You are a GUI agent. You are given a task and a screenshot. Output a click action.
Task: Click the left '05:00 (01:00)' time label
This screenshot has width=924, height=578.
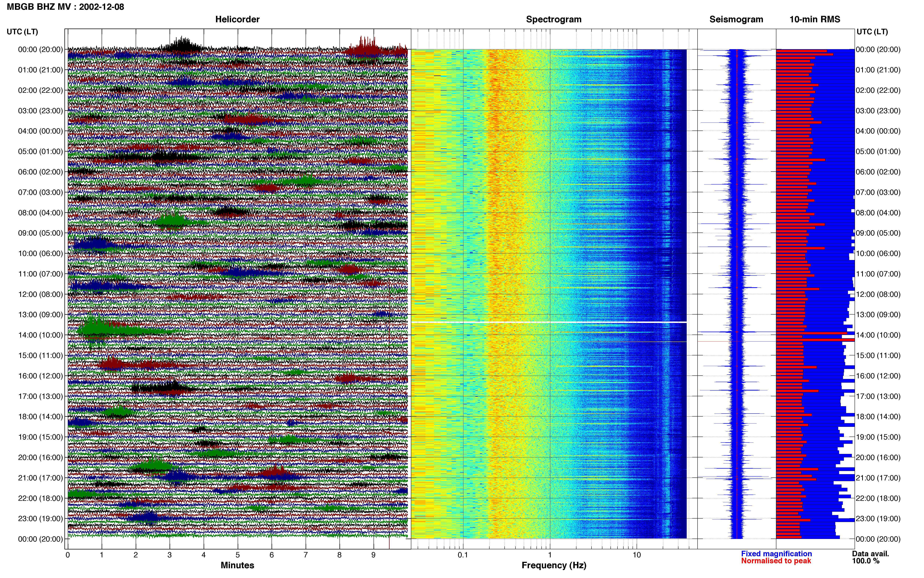41,151
